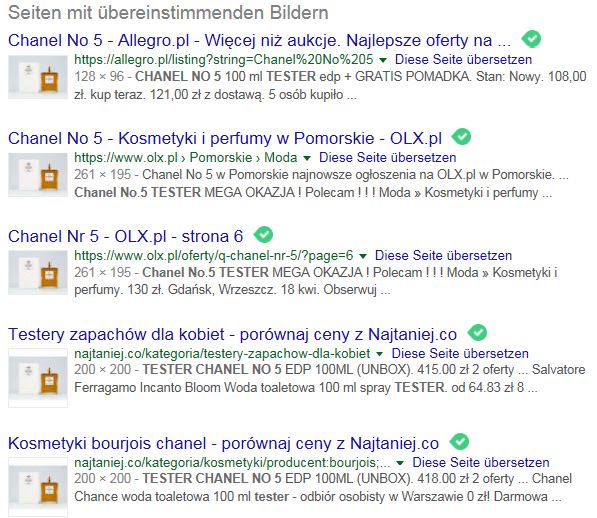Screen dimensions: 597x518
Task: Open Testery zapachów dla kobiet result
Action: tap(232, 334)
